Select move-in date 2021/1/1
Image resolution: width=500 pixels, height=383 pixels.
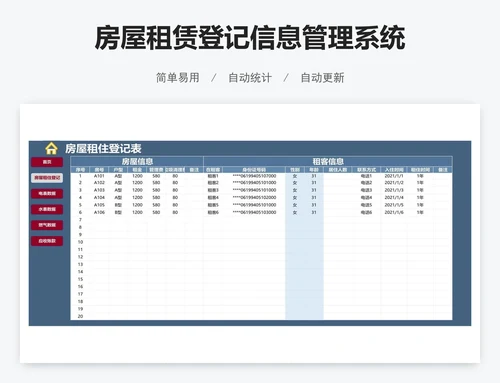coord(394,176)
